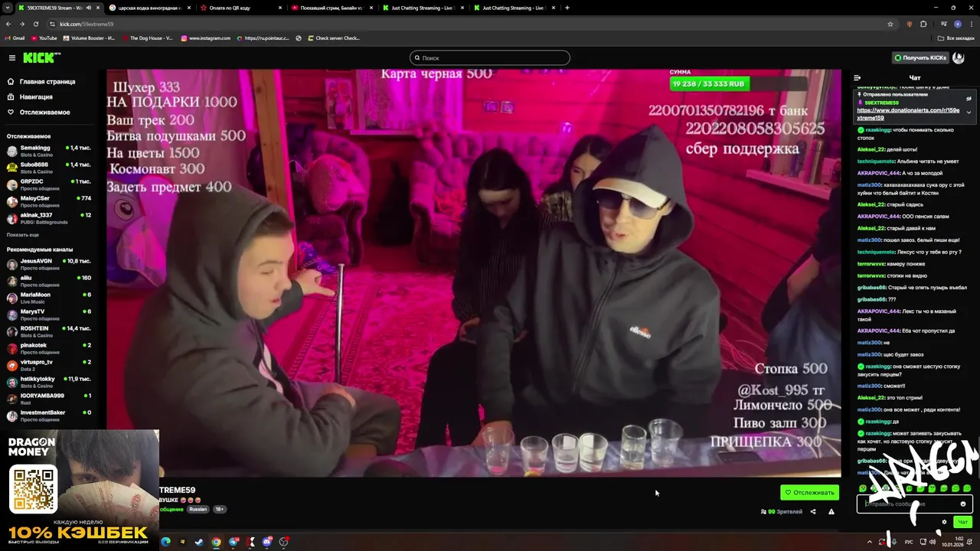Open Semakingg followed channel
This screenshot has height=551, width=980.
(49, 150)
